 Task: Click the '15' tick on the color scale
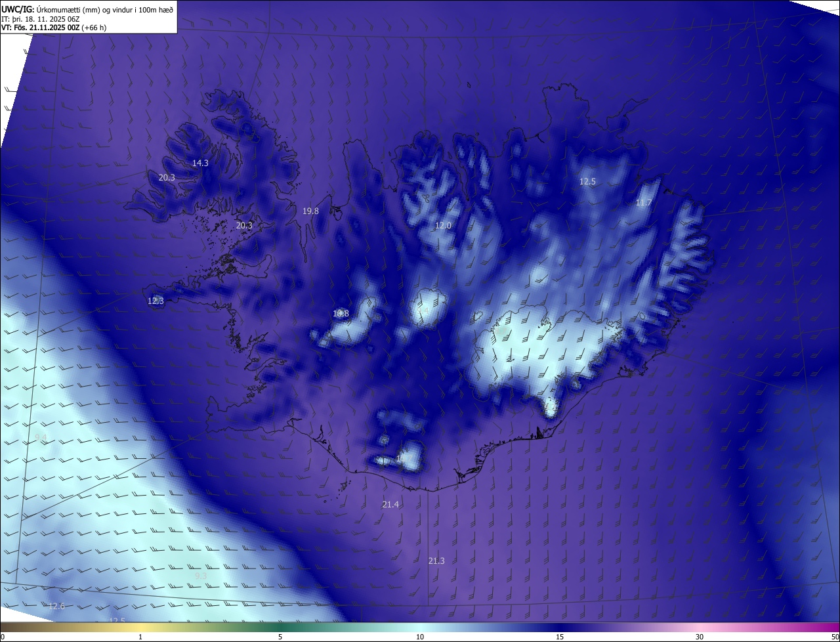(x=560, y=637)
